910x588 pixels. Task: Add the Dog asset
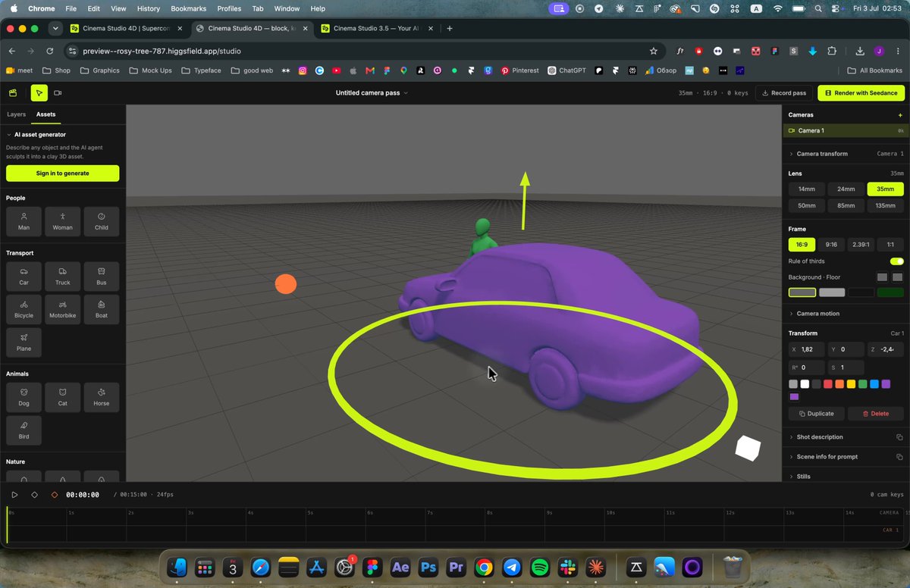pos(24,397)
